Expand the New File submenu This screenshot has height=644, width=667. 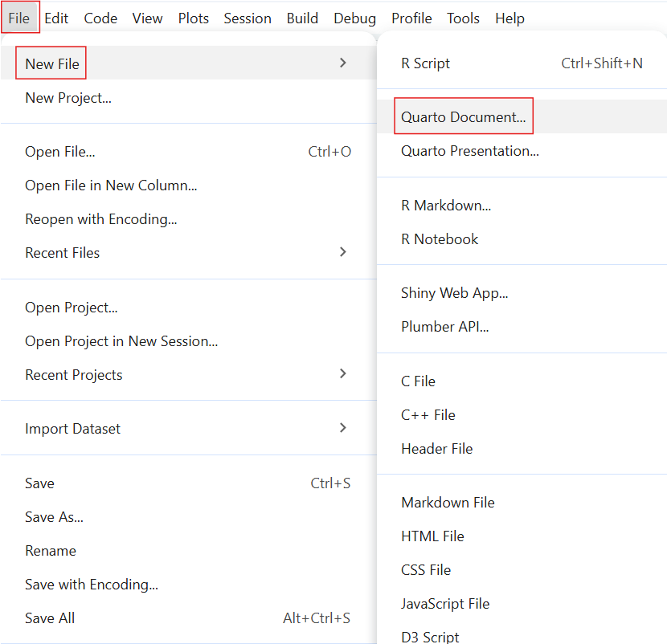click(x=50, y=63)
